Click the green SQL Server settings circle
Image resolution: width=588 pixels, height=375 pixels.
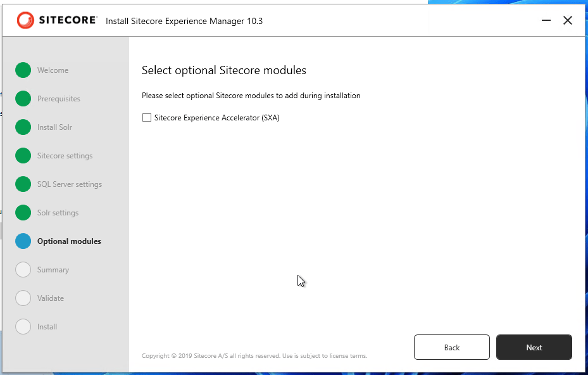point(23,184)
